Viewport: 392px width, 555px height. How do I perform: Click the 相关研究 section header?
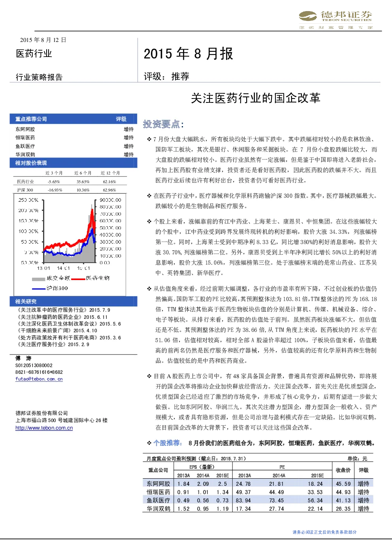(x=26, y=301)
